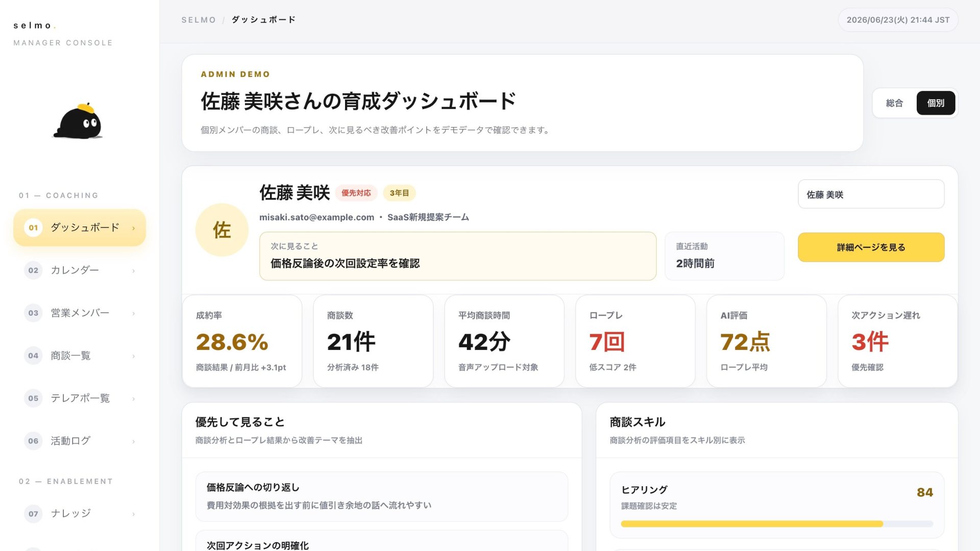
Task: Click the chevron beside 活動ログ
Action: click(x=134, y=441)
